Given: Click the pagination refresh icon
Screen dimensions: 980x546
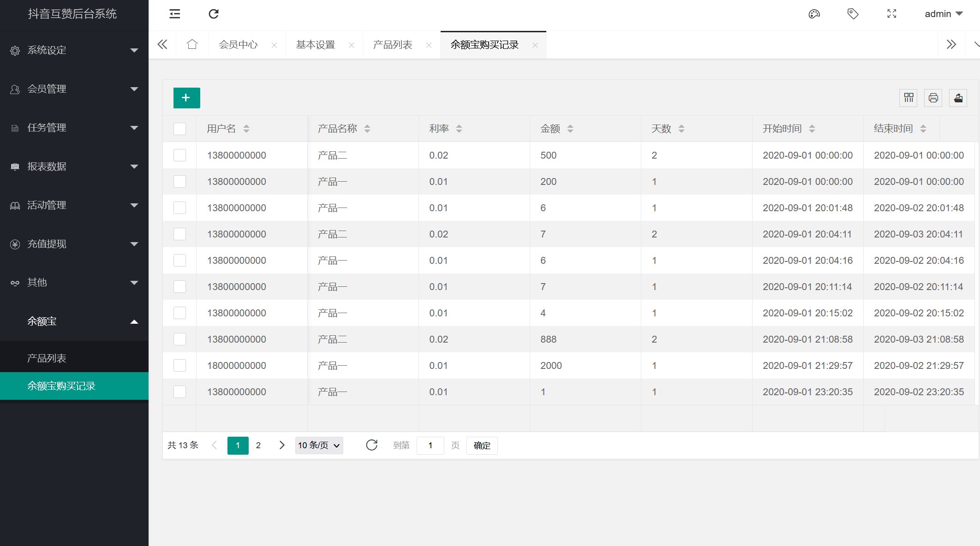Looking at the screenshot, I should 372,445.
